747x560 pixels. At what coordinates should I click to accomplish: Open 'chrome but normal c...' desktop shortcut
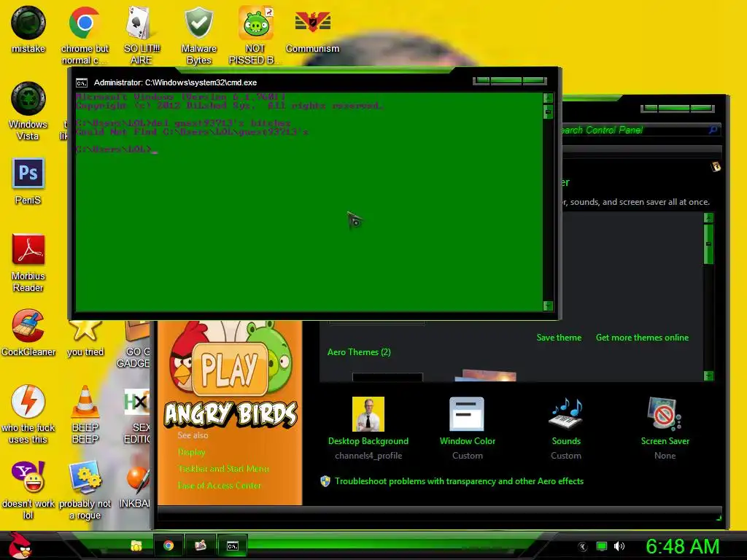(x=85, y=36)
